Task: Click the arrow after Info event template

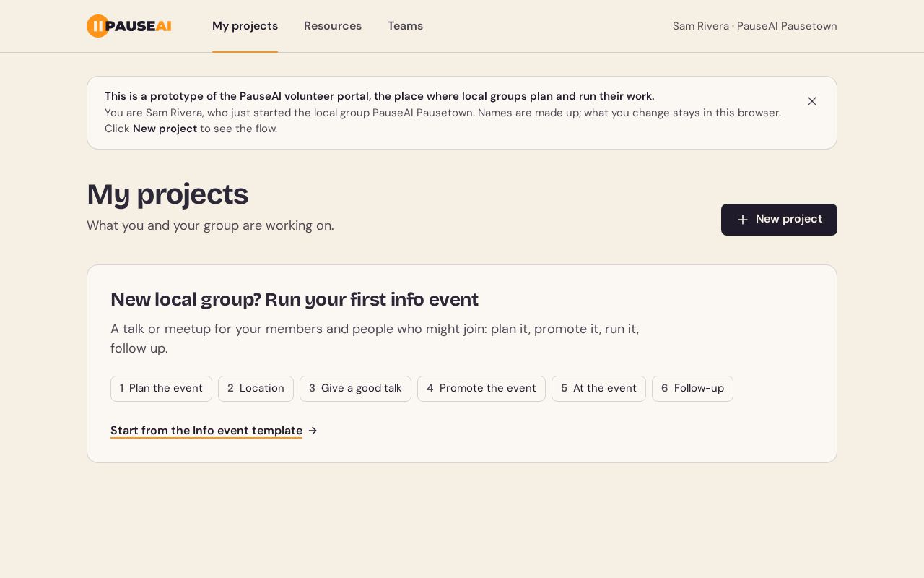Action: [313, 431]
